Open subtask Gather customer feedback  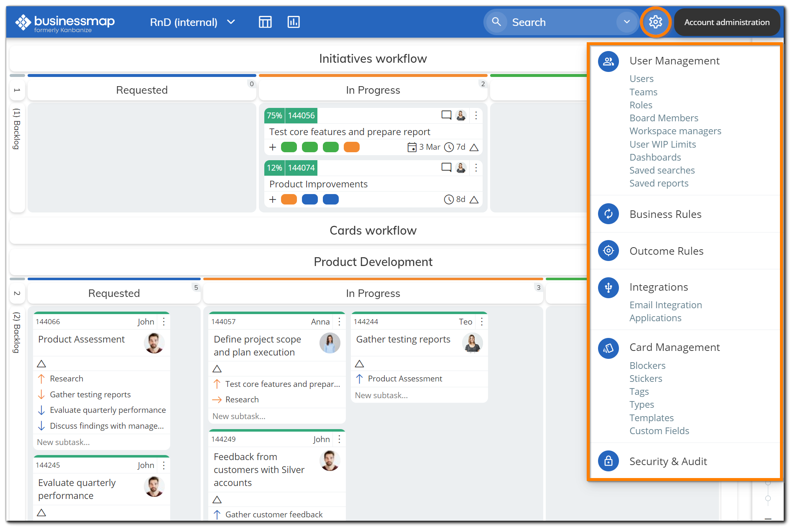pyautogui.click(x=274, y=514)
